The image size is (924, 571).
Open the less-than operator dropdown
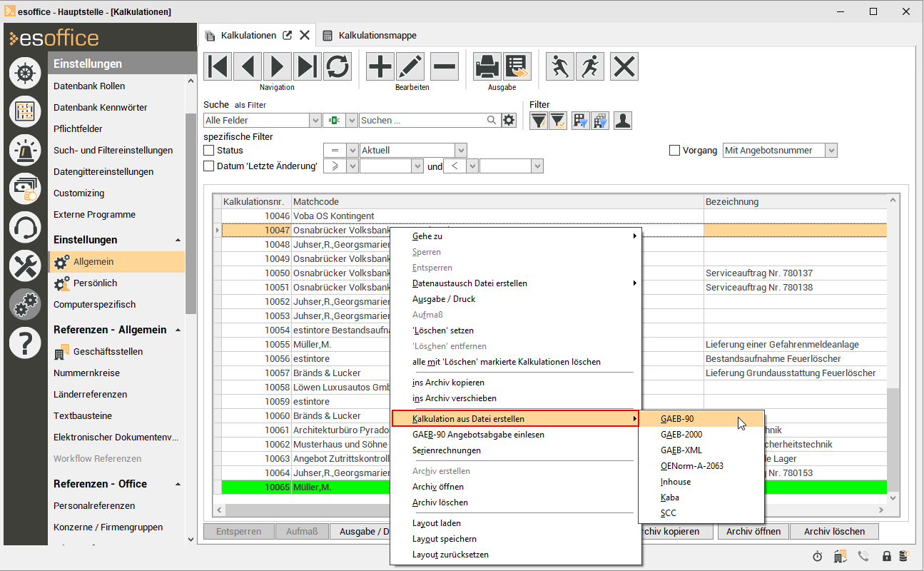click(472, 166)
